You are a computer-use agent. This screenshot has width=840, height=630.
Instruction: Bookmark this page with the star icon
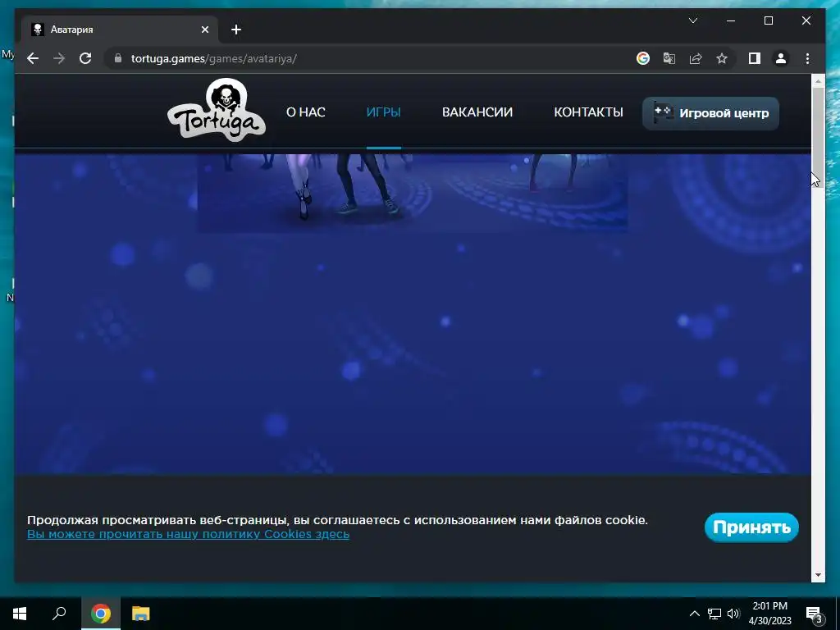point(722,58)
